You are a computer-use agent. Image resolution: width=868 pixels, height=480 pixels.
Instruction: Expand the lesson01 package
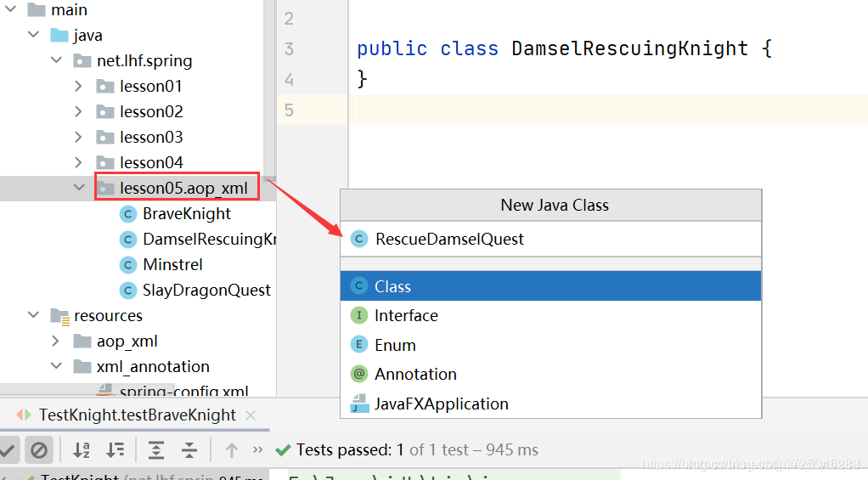click(78, 86)
